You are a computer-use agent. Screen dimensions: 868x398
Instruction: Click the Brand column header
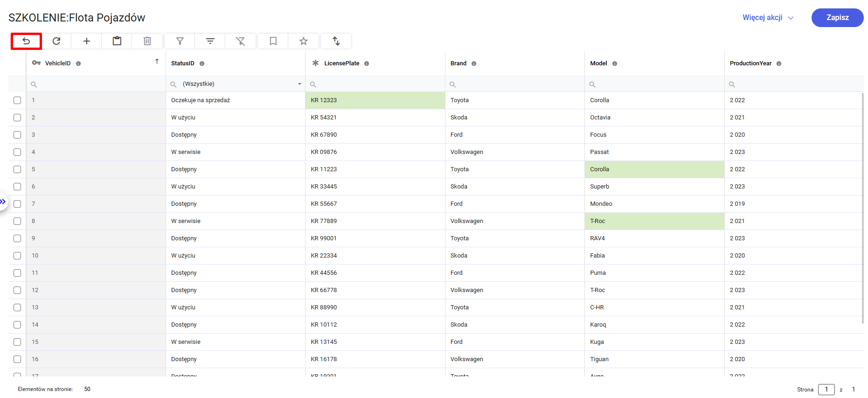click(458, 63)
